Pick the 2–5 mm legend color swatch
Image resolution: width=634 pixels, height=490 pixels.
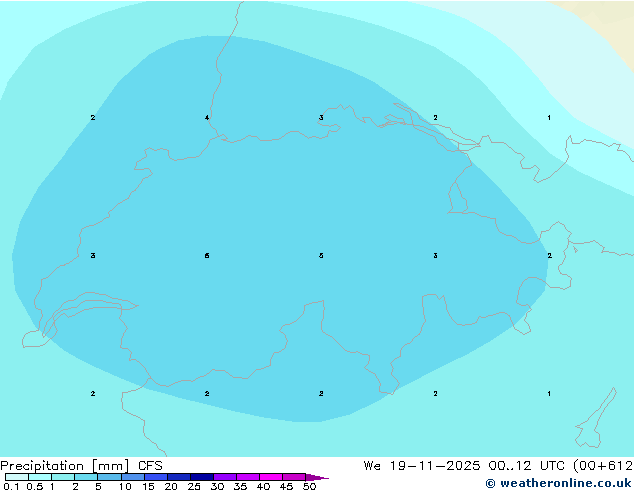coord(86,477)
